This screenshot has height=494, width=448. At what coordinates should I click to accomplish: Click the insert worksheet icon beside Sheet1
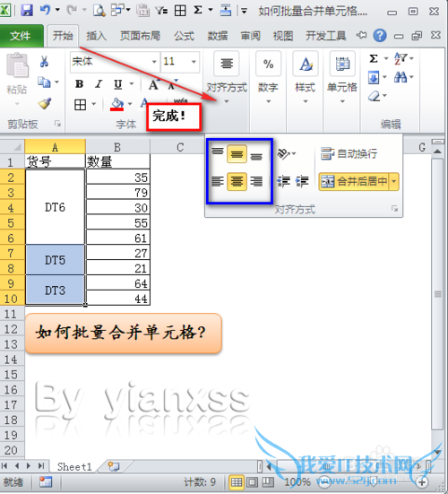coord(113,466)
